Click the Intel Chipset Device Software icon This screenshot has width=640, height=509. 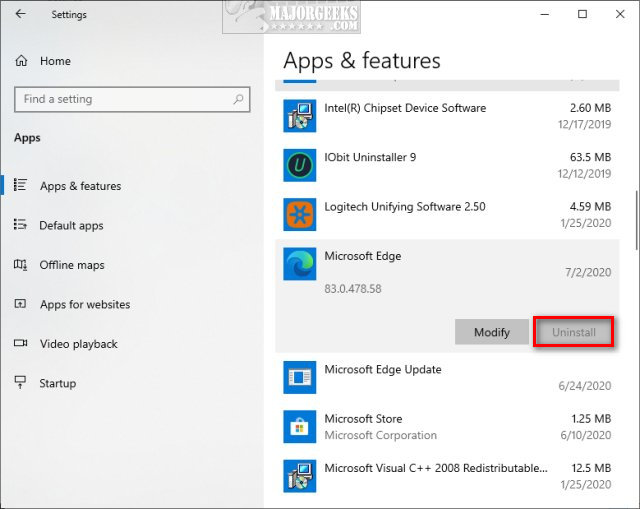click(x=300, y=115)
